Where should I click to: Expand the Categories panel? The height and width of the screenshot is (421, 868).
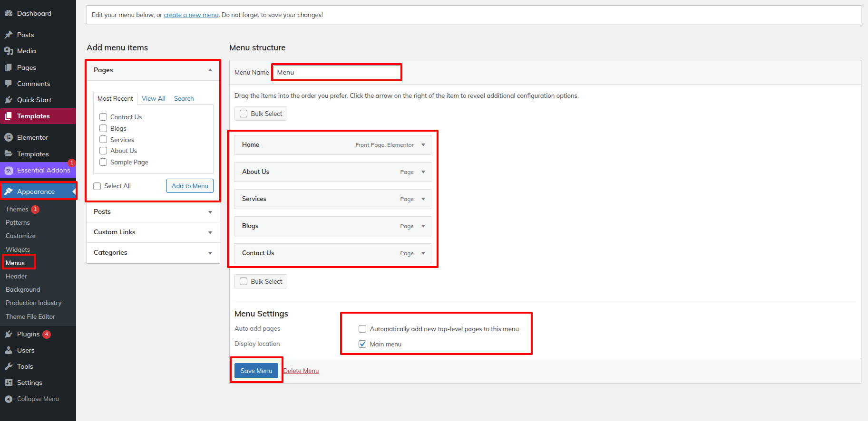pyautogui.click(x=210, y=253)
